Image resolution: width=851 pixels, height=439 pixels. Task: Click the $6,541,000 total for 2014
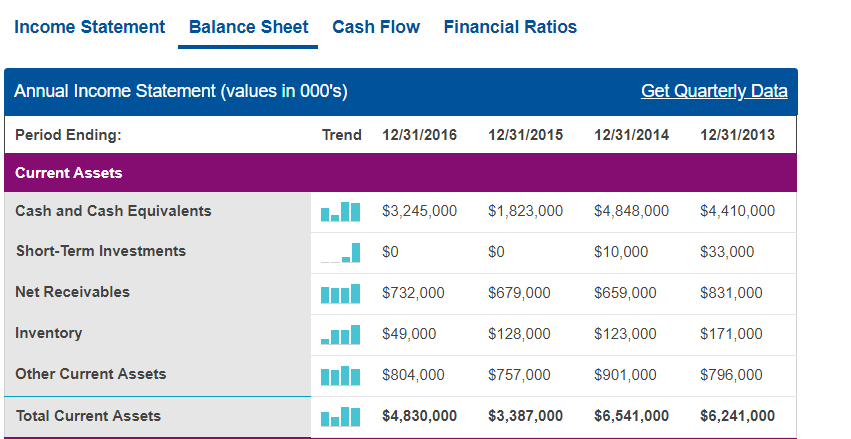pos(632,416)
